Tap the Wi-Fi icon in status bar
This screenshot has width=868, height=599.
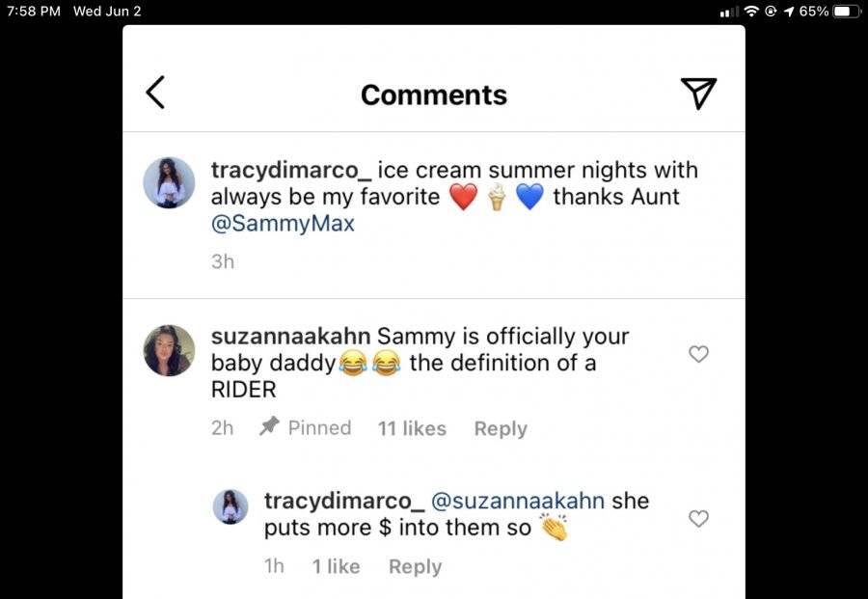751,11
